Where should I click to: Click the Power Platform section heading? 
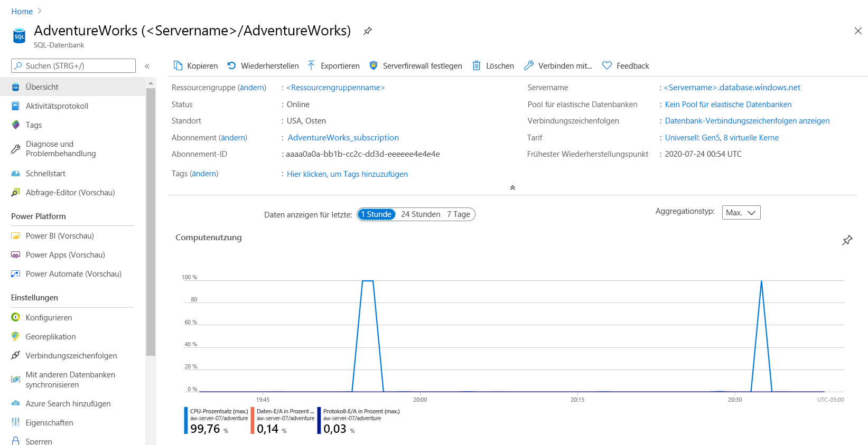tap(39, 216)
